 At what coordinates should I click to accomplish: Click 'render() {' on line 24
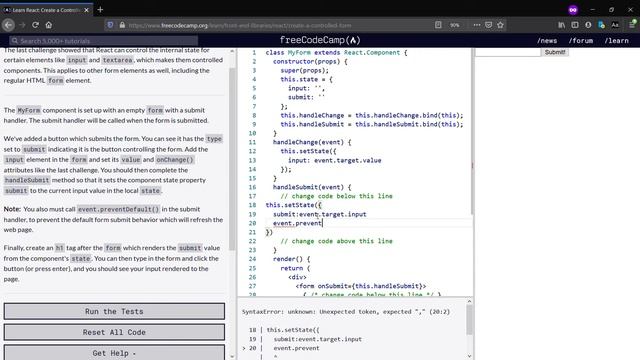pos(291,259)
